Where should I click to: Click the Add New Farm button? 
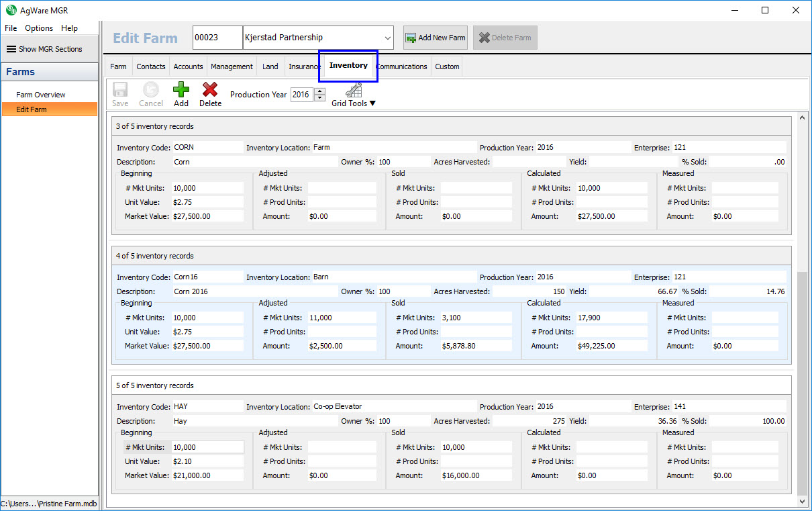pyautogui.click(x=435, y=38)
